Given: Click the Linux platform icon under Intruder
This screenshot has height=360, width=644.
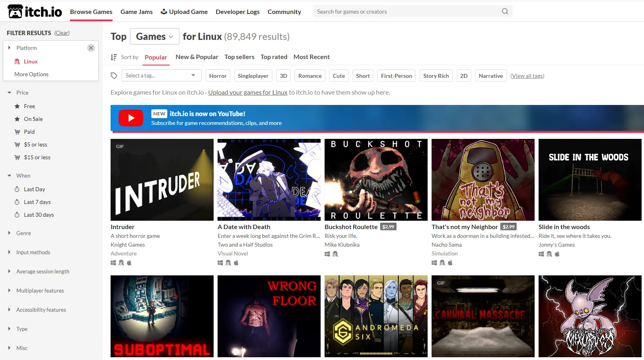Looking at the screenshot, I should [121, 263].
